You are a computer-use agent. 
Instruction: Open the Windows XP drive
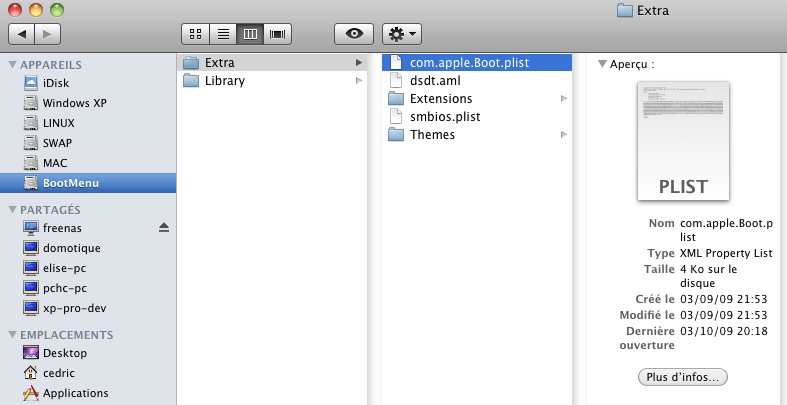(x=88, y=103)
